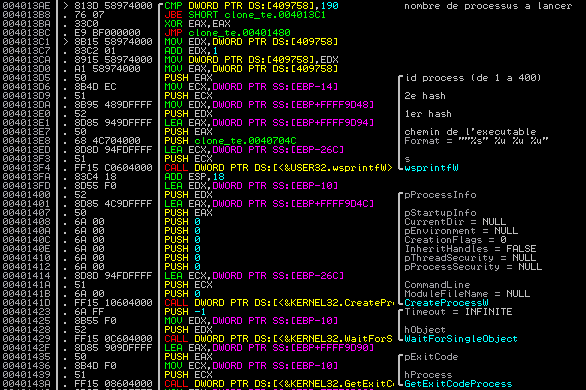Viewport: 586px width, 390px height.
Task: Select the cyan WaitForSingleObject comment label
Action: point(461,339)
